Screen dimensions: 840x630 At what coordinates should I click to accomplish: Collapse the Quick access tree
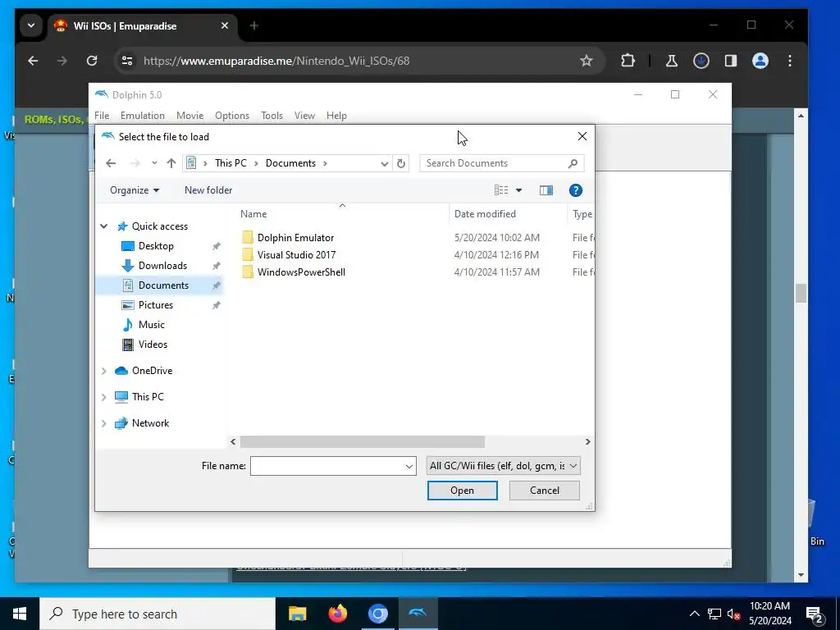tap(104, 226)
